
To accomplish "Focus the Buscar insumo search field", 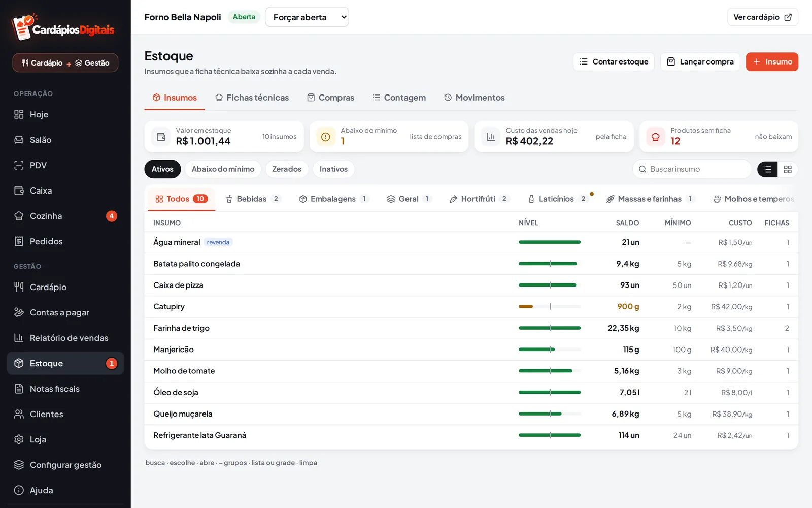I will 692,169.
